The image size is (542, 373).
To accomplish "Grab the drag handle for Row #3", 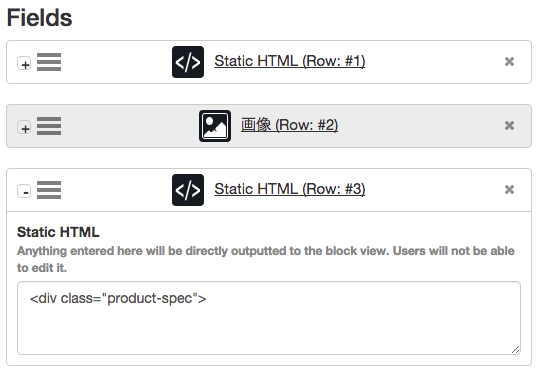I will tap(49, 190).
